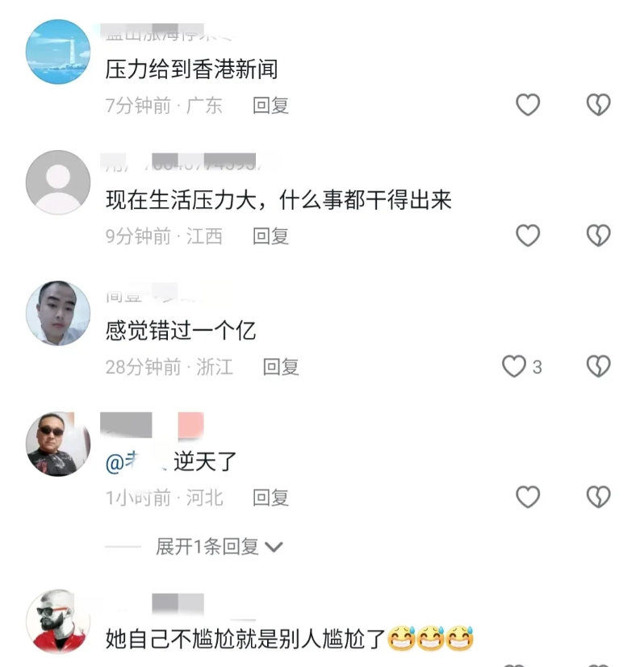Screen dimensions: 644x667
Task: Like the 逆天了 comment from 河北
Action: point(528,497)
